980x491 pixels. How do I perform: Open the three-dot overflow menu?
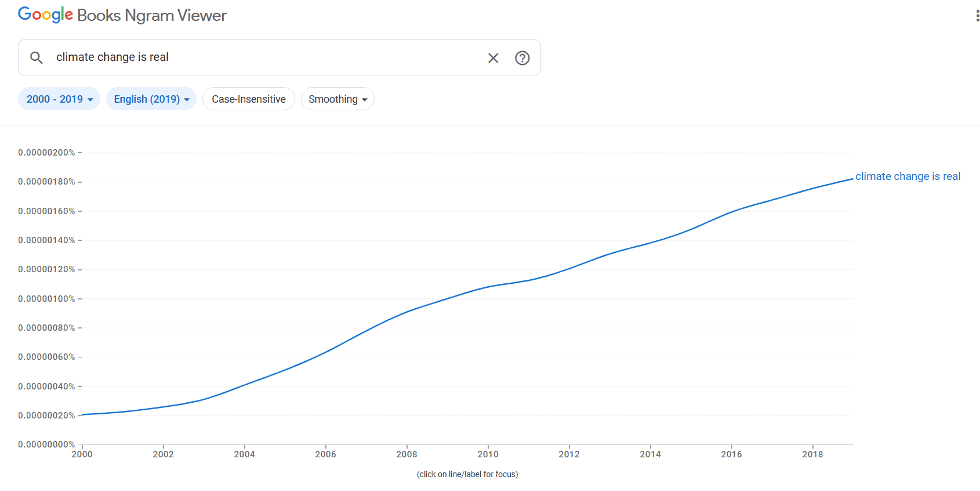click(x=978, y=16)
